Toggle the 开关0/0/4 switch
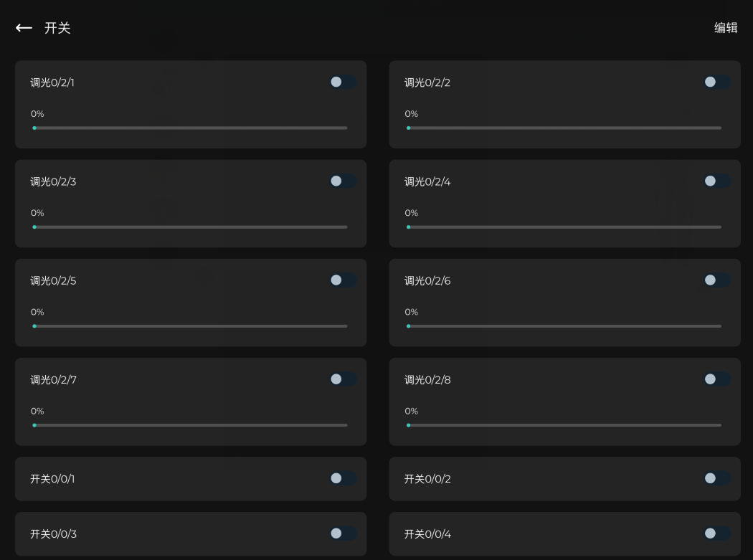This screenshot has width=753, height=560. (x=716, y=533)
